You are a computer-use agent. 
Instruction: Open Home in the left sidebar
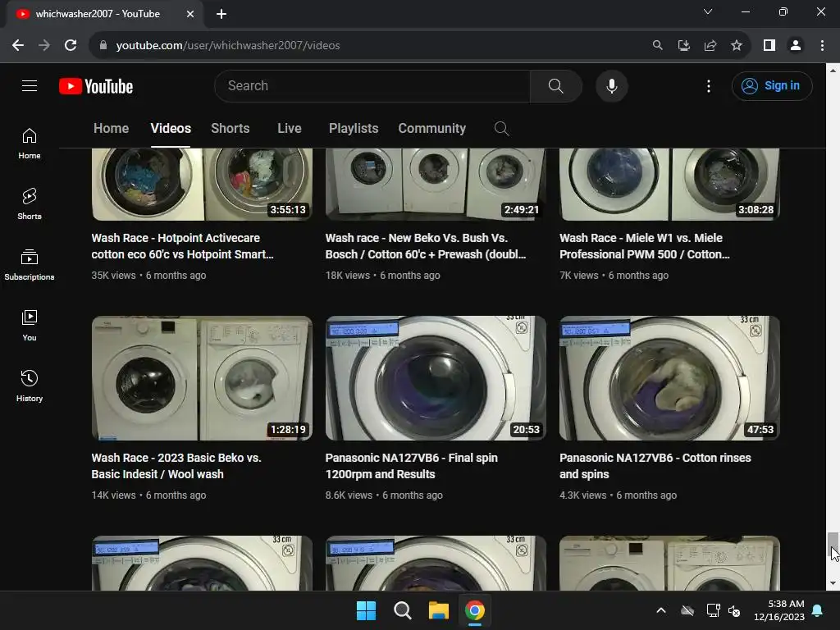point(30,144)
